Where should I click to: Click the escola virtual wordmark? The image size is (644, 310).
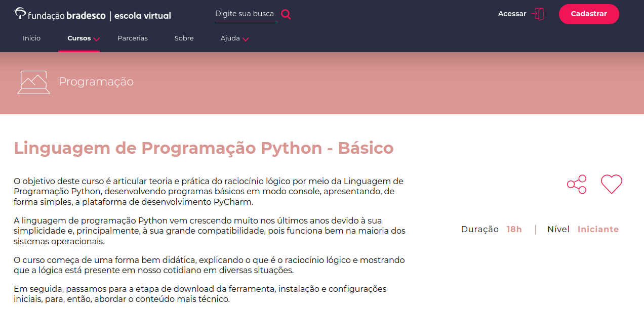pyautogui.click(x=142, y=16)
